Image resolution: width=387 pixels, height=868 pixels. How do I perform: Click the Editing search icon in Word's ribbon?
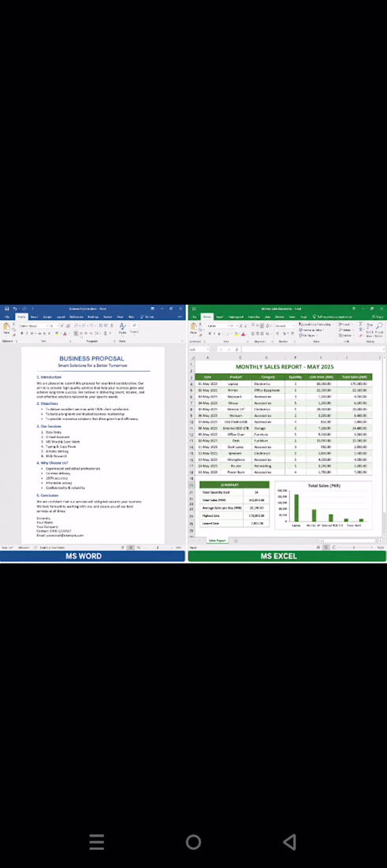coord(134,325)
